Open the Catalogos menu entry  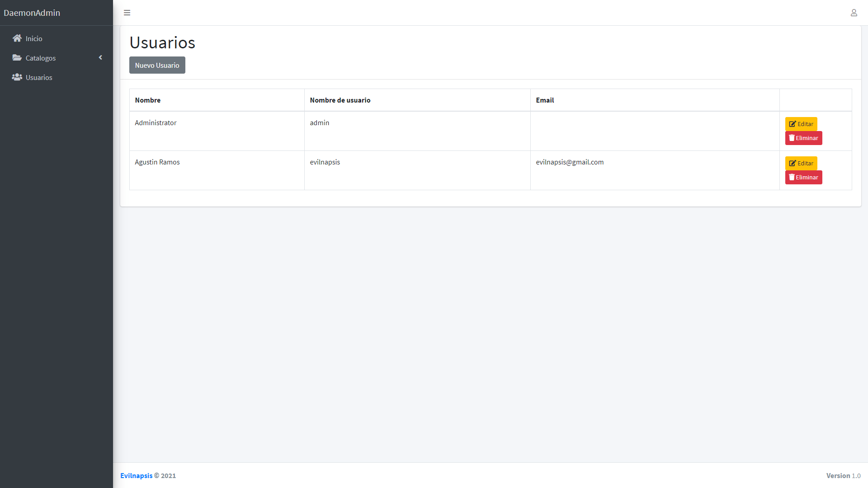coord(41,58)
